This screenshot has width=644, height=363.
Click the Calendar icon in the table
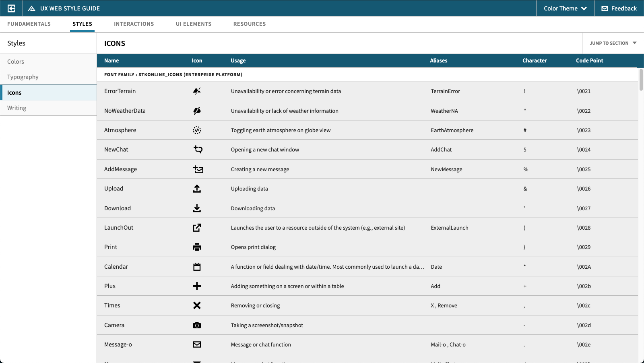197,267
